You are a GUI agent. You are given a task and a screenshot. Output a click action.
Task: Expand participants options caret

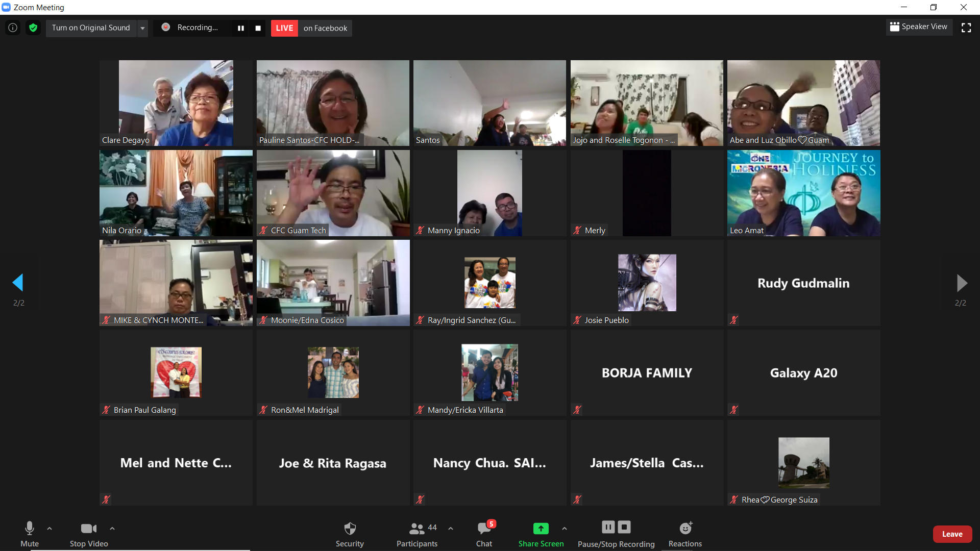click(451, 529)
